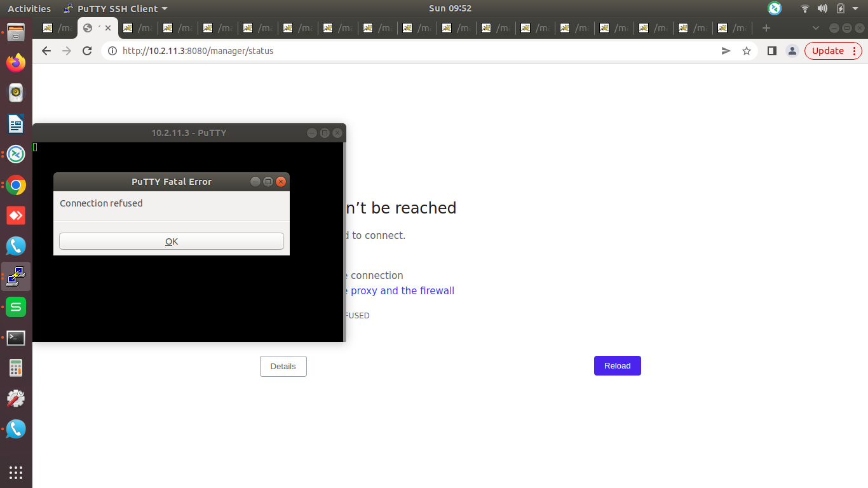Click the PuTTY Fatal Error title bar

(x=172, y=182)
